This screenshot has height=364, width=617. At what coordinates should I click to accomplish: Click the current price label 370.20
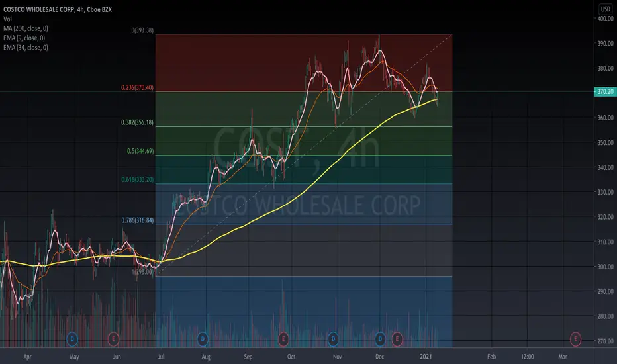pos(605,91)
